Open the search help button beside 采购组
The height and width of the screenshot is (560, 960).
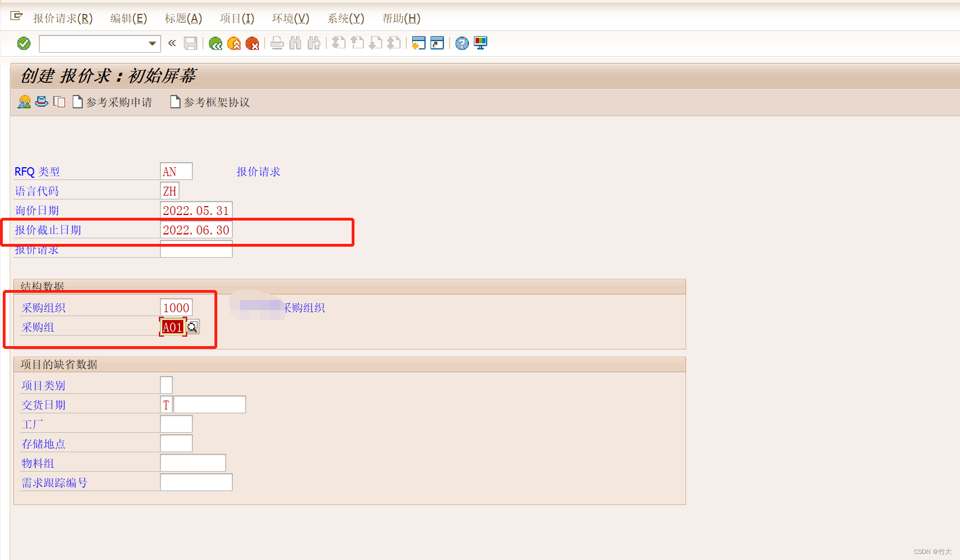[x=193, y=327]
